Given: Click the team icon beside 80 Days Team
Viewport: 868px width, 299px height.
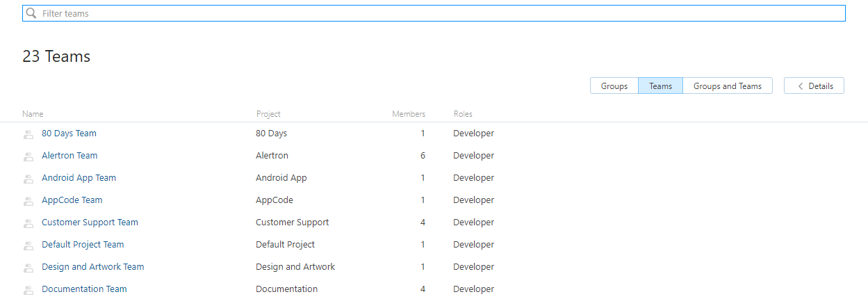Looking at the screenshot, I should (28, 134).
